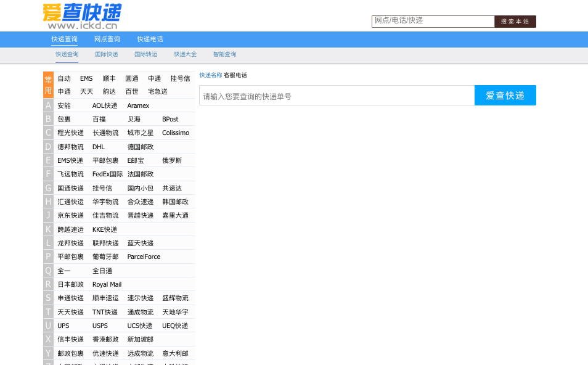Click the orange 常用 index label

pyautogui.click(x=48, y=84)
